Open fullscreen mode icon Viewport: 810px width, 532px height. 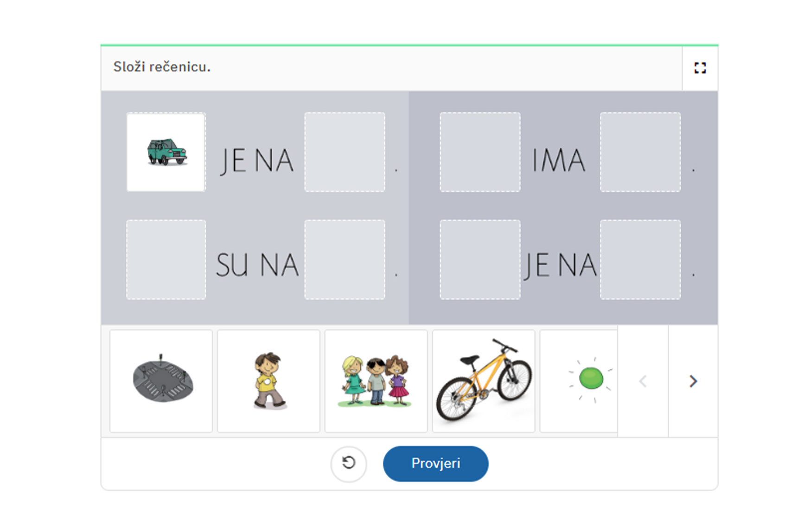pos(700,68)
